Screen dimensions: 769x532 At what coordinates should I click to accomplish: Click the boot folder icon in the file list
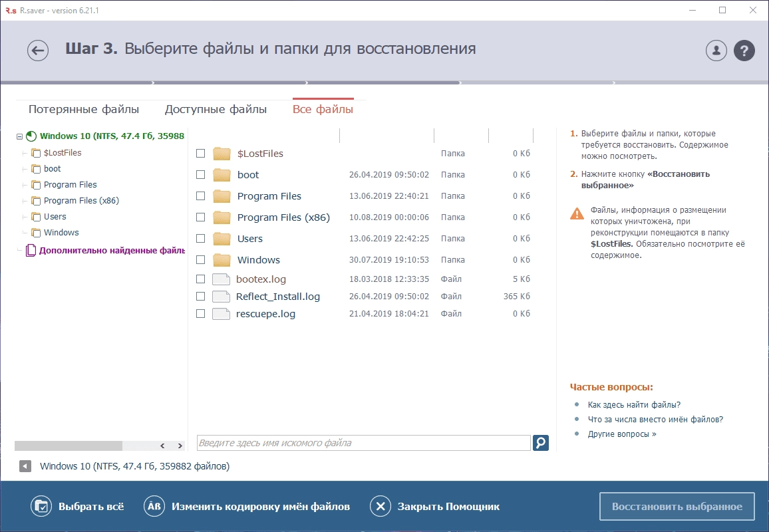click(222, 174)
